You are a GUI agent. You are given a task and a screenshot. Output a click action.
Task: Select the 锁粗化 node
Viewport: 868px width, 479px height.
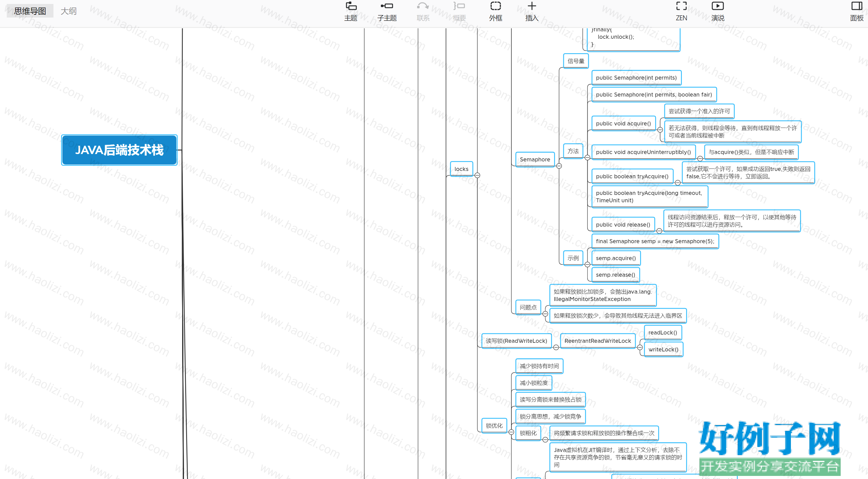(x=528, y=433)
